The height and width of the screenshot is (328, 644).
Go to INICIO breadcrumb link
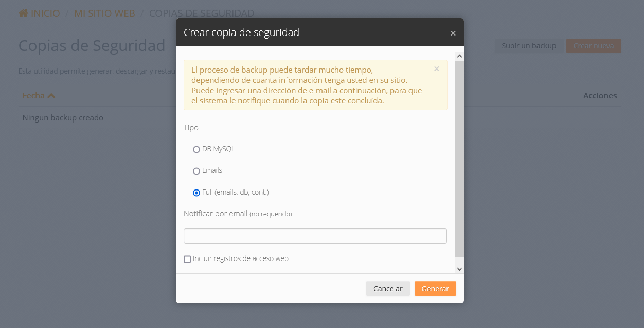click(x=45, y=13)
